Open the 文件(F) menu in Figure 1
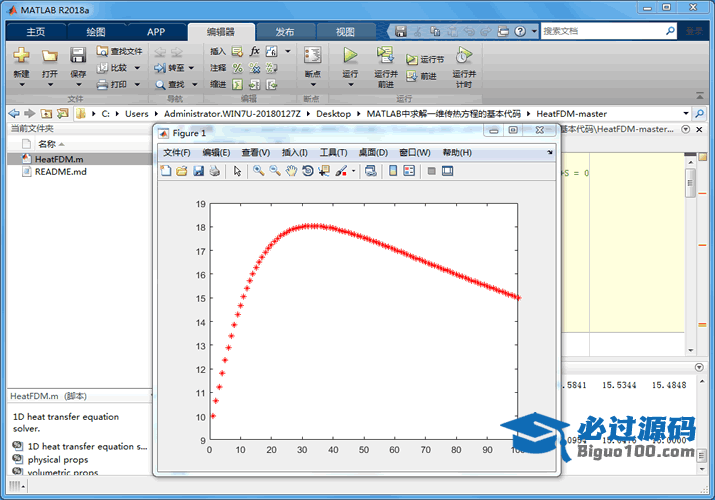Screen dimensions: 715x500 pyautogui.click(x=177, y=153)
